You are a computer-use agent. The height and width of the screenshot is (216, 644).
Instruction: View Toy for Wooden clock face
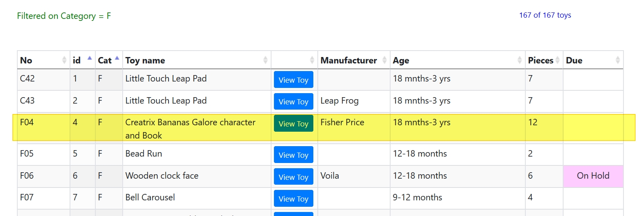(293, 177)
